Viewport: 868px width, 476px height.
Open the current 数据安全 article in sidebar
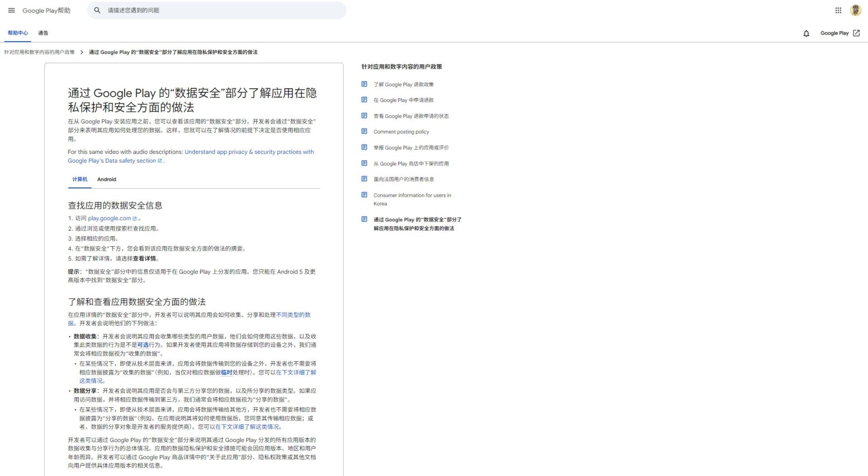point(417,224)
